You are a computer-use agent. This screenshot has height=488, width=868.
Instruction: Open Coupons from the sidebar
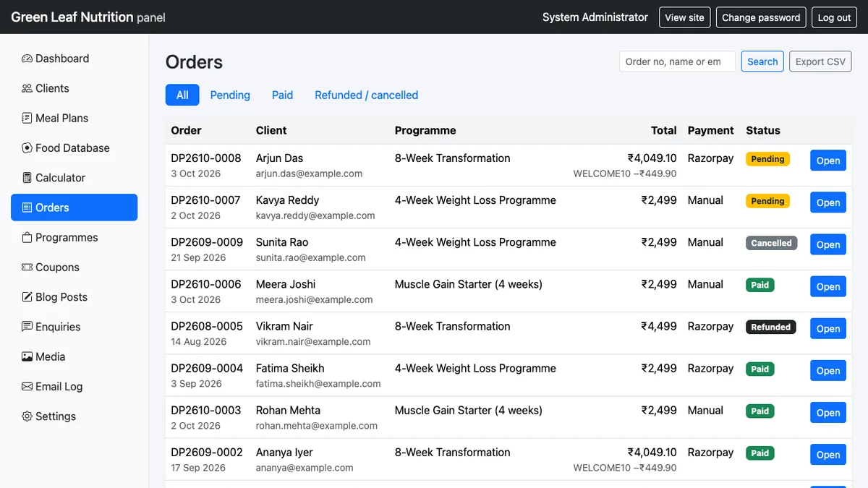tap(74, 267)
